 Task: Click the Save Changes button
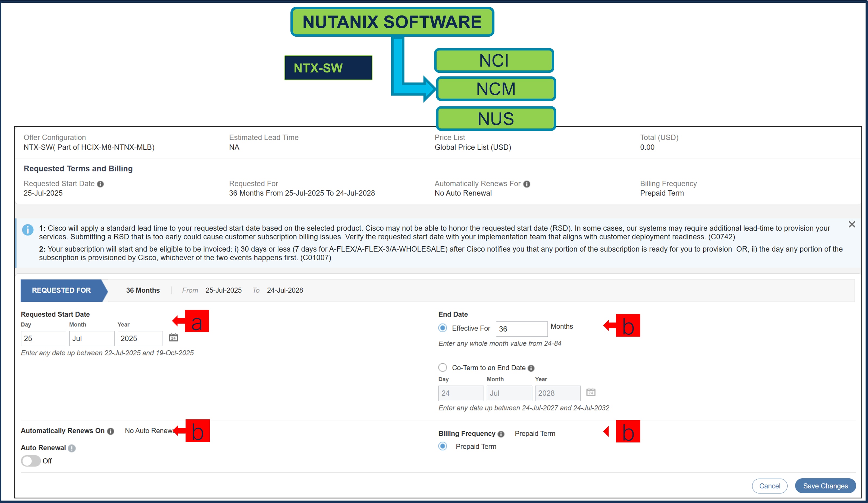tap(825, 486)
